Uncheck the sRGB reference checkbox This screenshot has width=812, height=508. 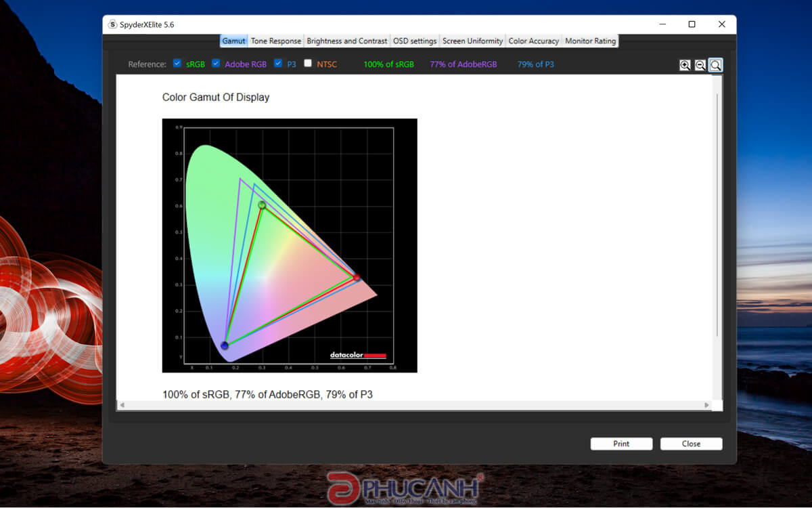tap(177, 64)
